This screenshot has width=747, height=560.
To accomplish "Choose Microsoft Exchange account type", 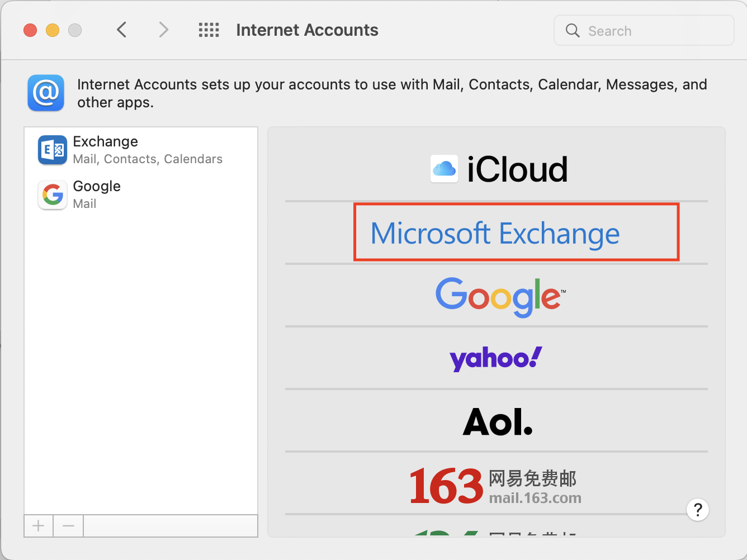I will (x=496, y=232).
